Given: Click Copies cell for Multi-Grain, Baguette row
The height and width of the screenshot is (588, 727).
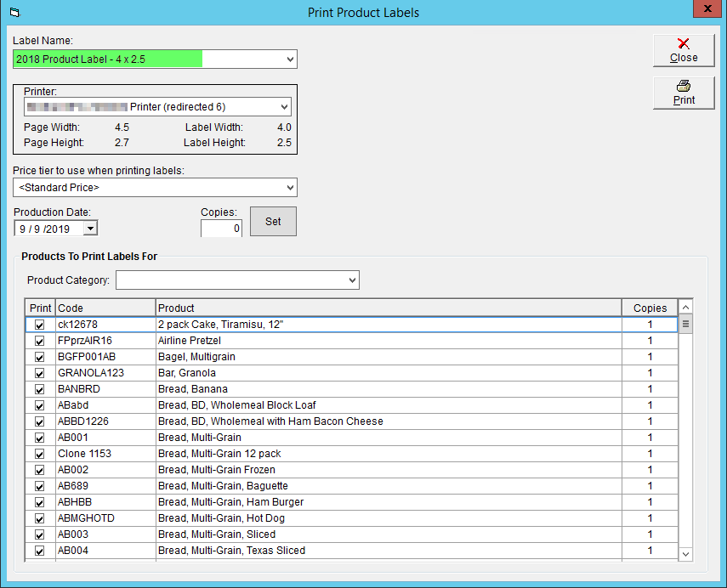Looking at the screenshot, I should (650, 486).
